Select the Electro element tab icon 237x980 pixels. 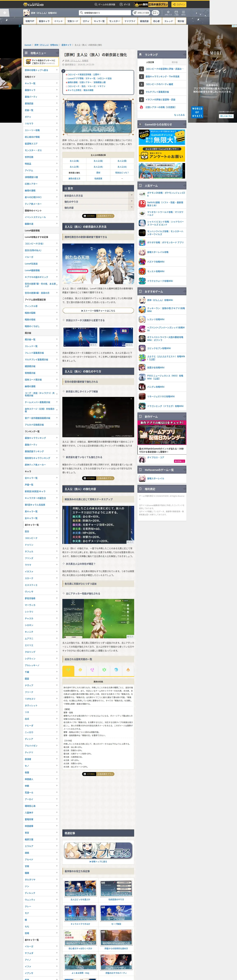[92, 670]
